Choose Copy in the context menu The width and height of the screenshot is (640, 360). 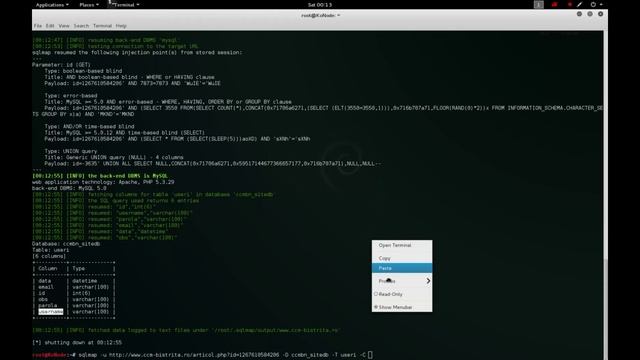402,258
